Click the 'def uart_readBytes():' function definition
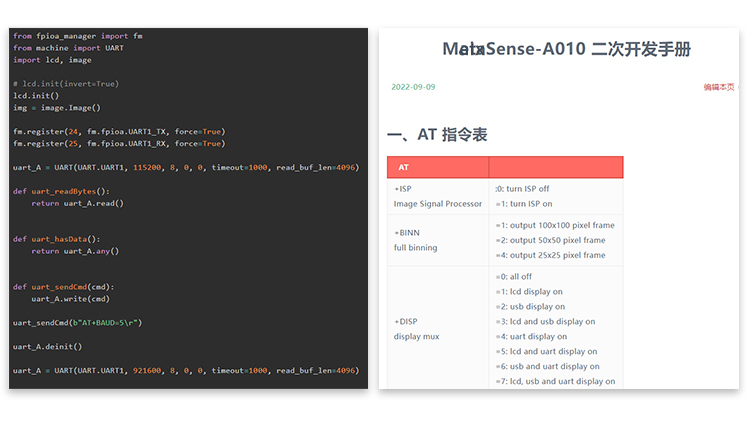 61,191
